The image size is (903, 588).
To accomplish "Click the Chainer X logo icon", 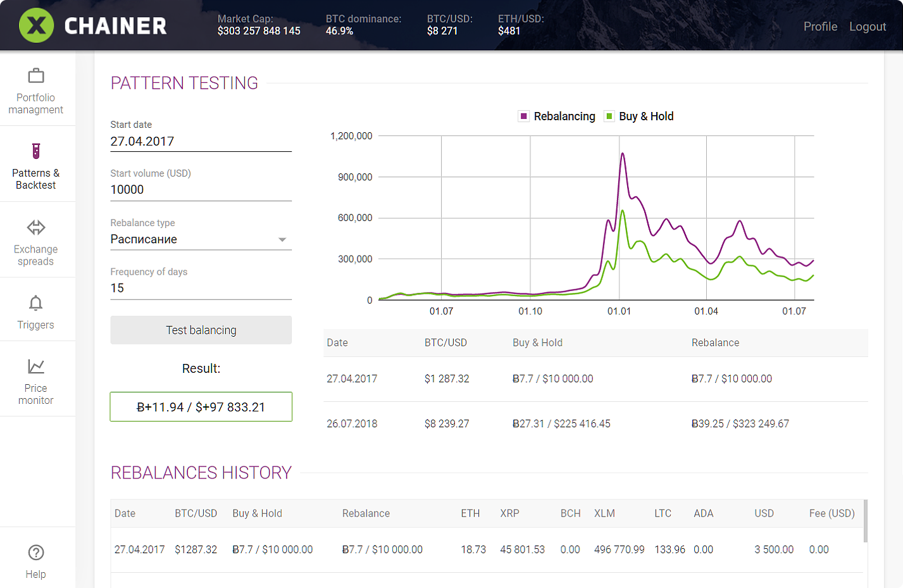I will pos(37,25).
